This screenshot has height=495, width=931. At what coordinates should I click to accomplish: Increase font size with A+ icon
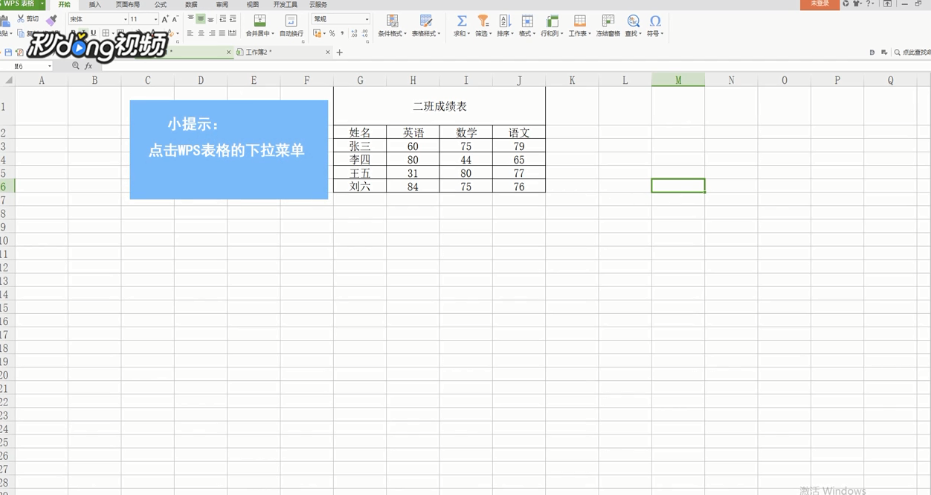[165, 19]
